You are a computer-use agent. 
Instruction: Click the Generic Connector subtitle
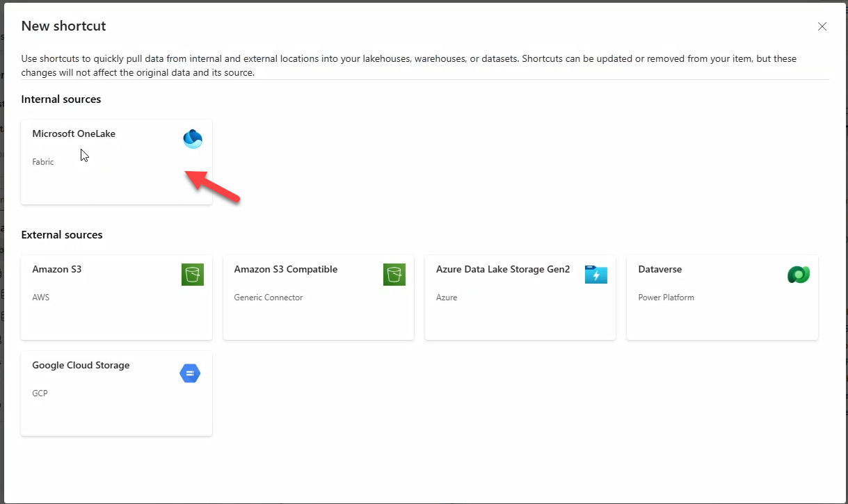tap(269, 298)
